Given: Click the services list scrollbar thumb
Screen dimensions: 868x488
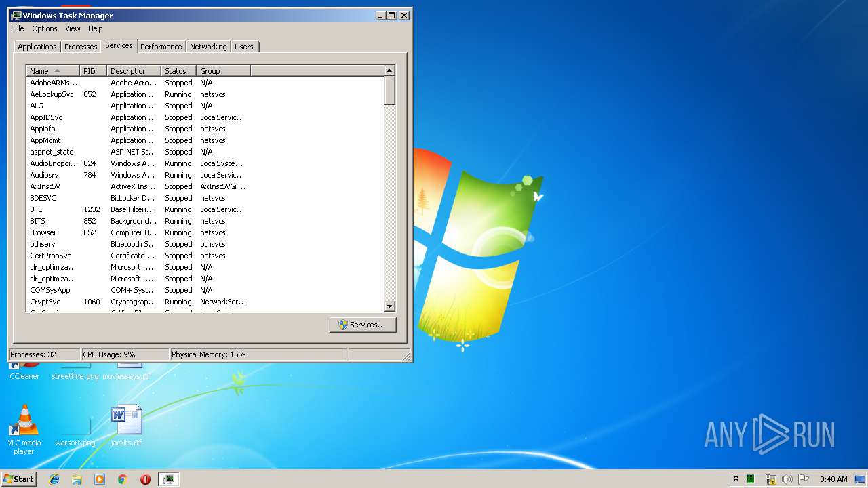Looking at the screenshot, I should click(x=389, y=91).
